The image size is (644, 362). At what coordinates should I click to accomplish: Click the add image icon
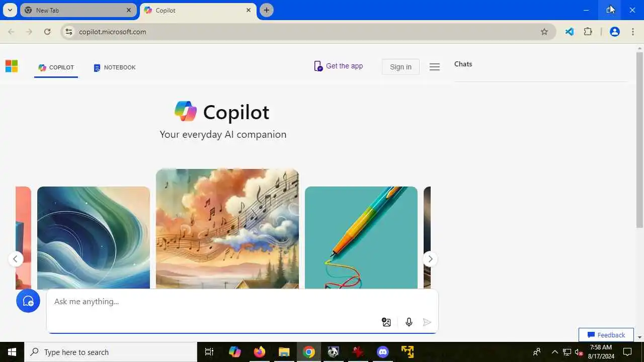(386, 322)
